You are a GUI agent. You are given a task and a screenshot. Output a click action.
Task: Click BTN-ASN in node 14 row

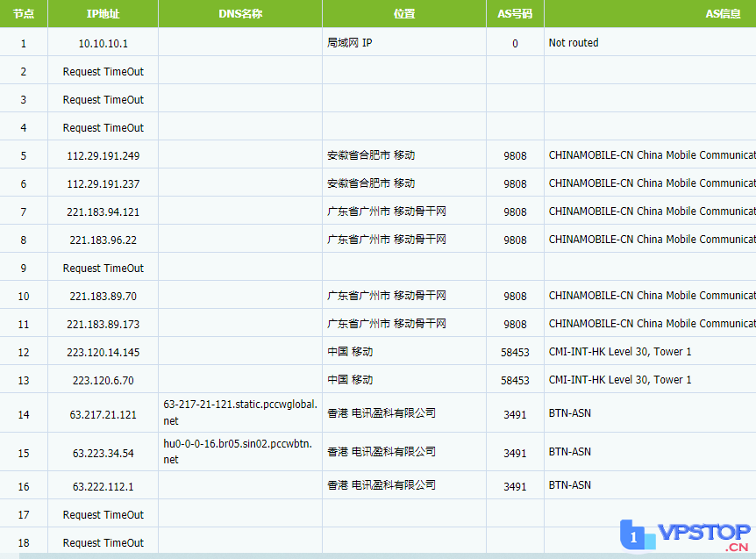point(570,413)
